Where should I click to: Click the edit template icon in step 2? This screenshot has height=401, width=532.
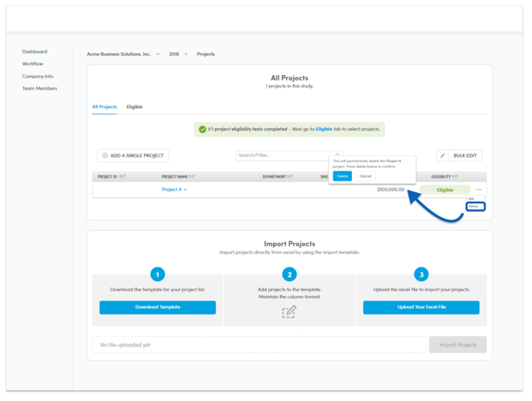[289, 311]
